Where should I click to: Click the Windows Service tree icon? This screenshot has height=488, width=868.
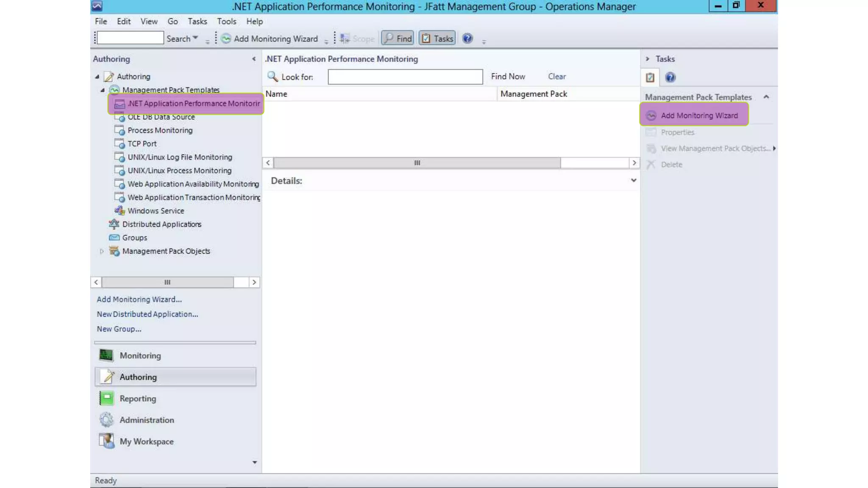[x=120, y=211]
